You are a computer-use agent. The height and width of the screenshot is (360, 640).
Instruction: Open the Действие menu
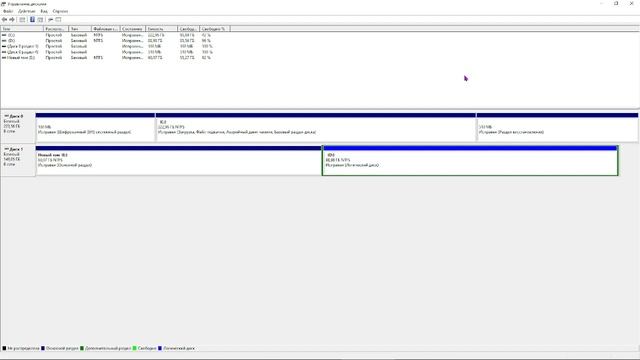point(27,11)
